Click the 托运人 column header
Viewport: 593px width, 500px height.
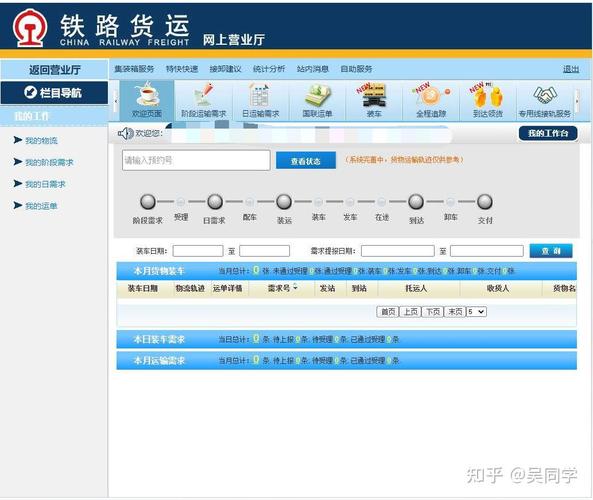(x=416, y=288)
